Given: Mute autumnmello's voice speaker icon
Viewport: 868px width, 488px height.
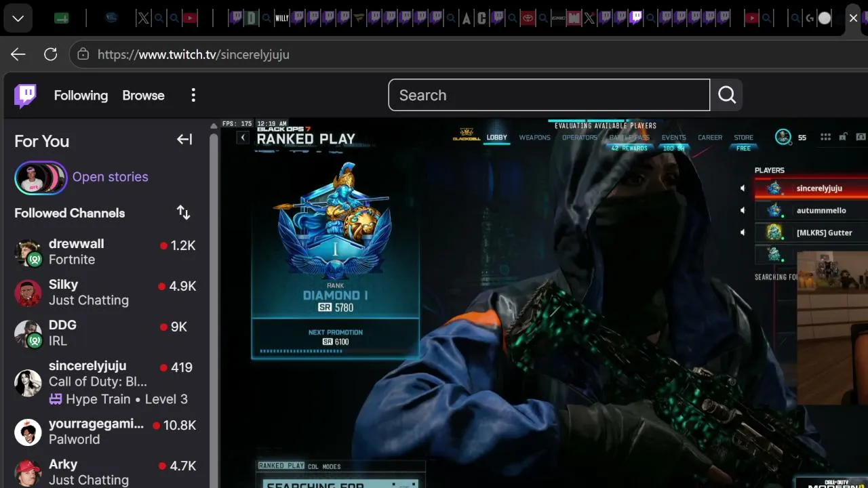Looking at the screenshot, I should pyautogui.click(x=743, y=211).
